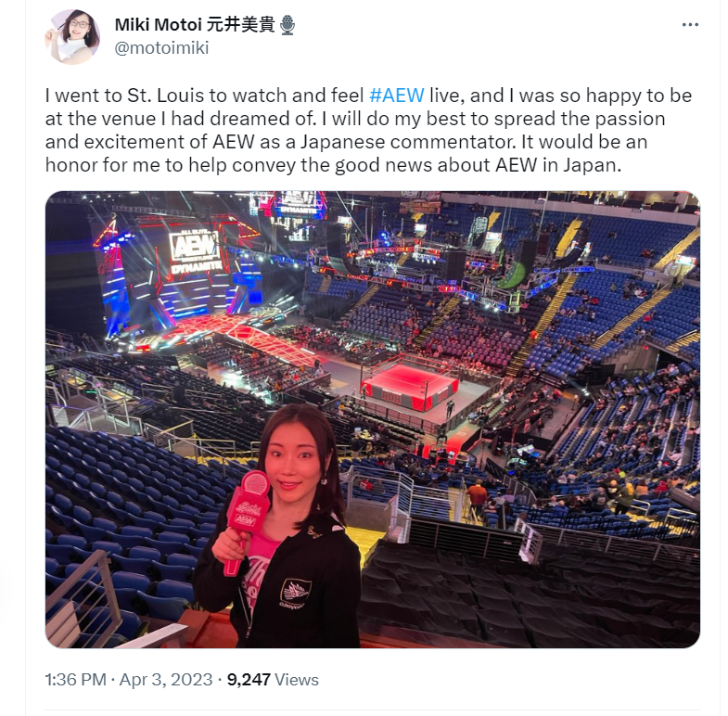Image resolution: width=728 pixels, height=716 pixels.
Task: Open the #AEW hashtag link
Action: pos(397,96)
